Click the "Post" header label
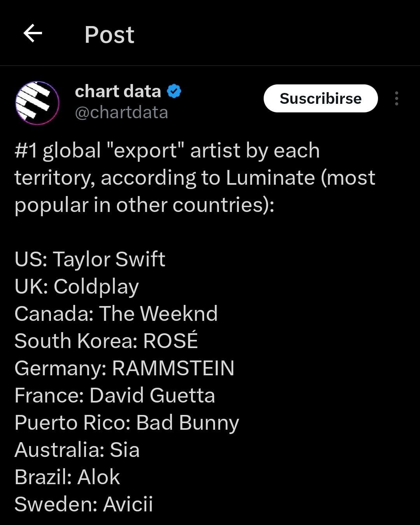This screenshot has width=420, height=525. click(109, 35)
